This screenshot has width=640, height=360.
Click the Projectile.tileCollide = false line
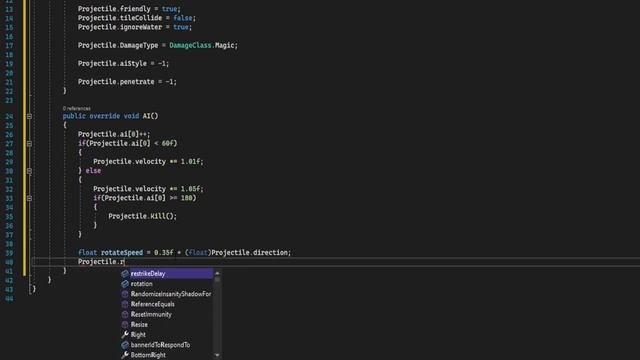[x=137, y=18]
